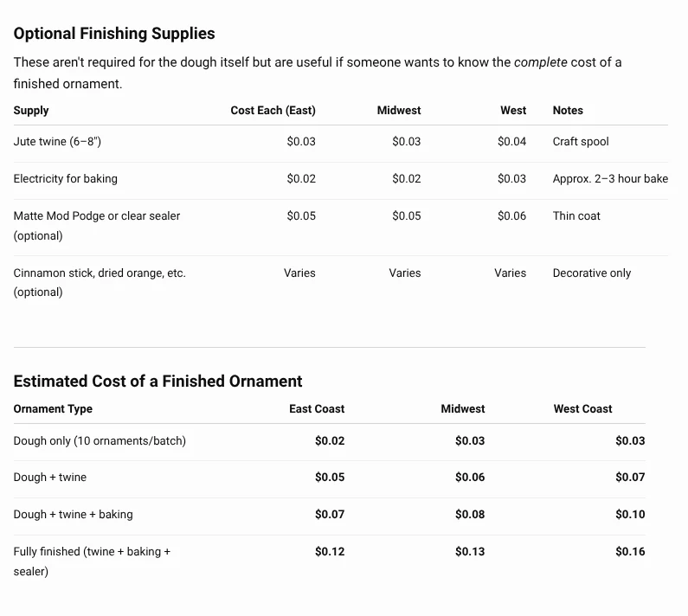Select the Approx. 2–3 hour bake note
This screenshot has width=688, height=616.
(x=610, y=178)
